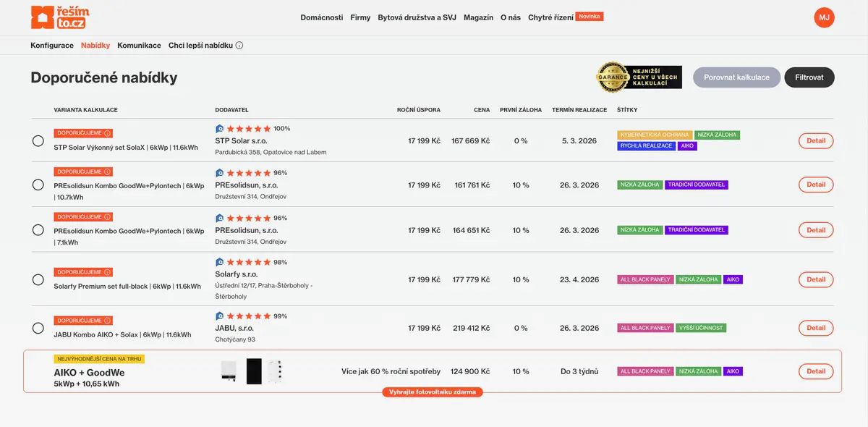This screenshot has width=868, height=427.
Task: Open the Domácnosti navigation menu
Action: click(321, 17)
